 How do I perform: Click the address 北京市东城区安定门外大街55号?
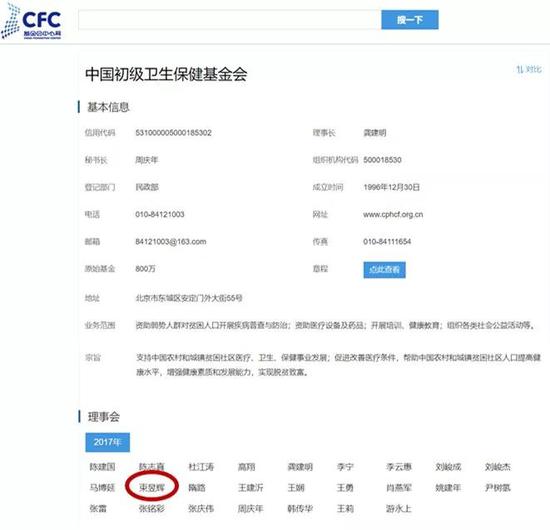[x=189, y=298]
